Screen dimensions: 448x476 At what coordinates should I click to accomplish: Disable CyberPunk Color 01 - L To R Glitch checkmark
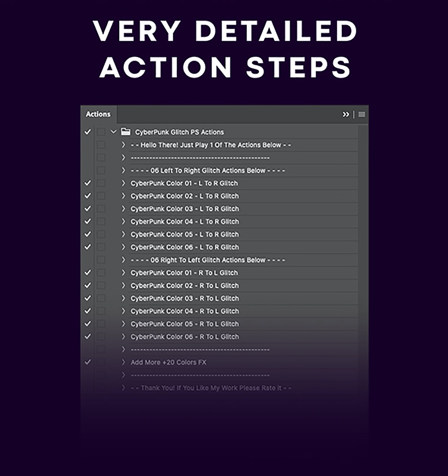(88, 183)
